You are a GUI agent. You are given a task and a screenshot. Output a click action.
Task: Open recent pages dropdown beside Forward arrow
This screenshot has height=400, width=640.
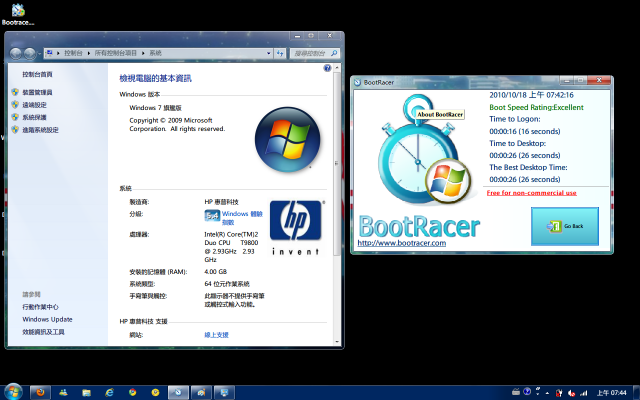(39, 53)
